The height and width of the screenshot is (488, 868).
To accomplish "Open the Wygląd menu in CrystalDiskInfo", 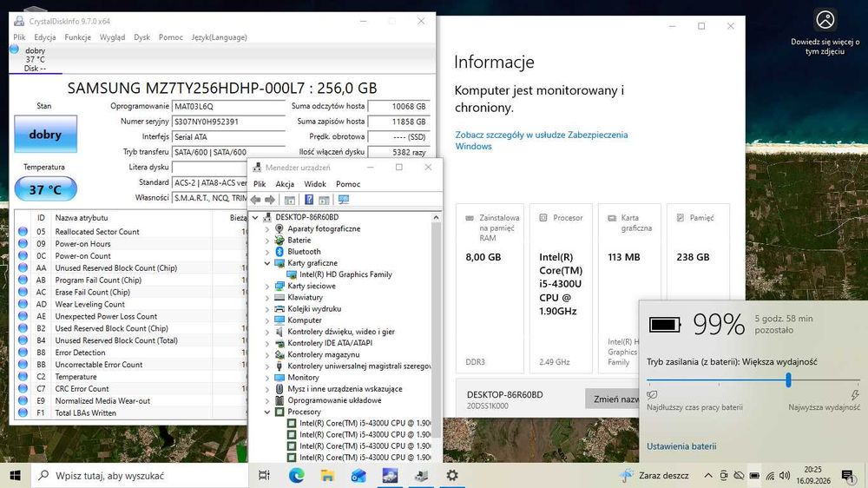I will tap(112, 37).
